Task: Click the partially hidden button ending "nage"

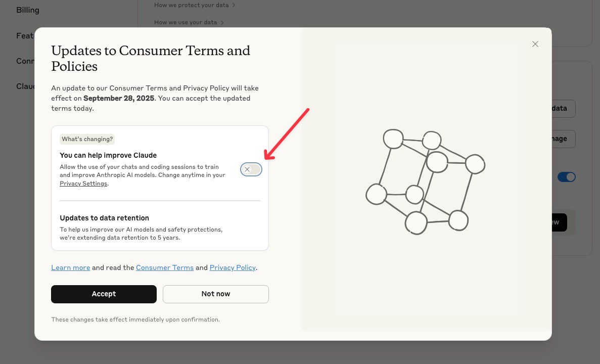Action: pos(563,139)
